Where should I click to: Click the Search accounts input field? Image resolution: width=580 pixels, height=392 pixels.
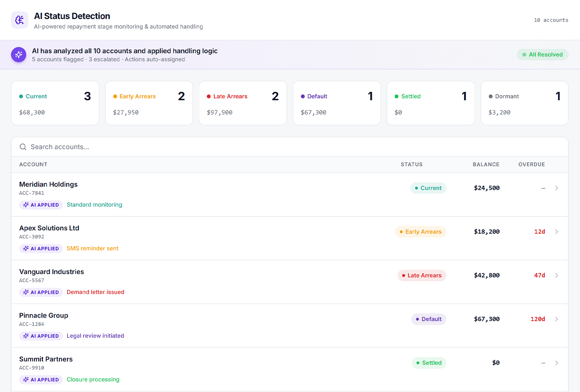[291, 147]
